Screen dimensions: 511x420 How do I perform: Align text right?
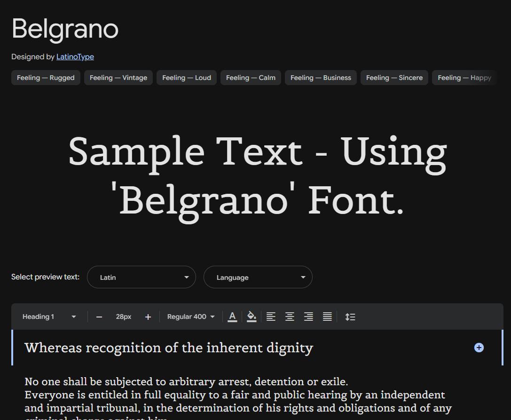click(308, 317)
